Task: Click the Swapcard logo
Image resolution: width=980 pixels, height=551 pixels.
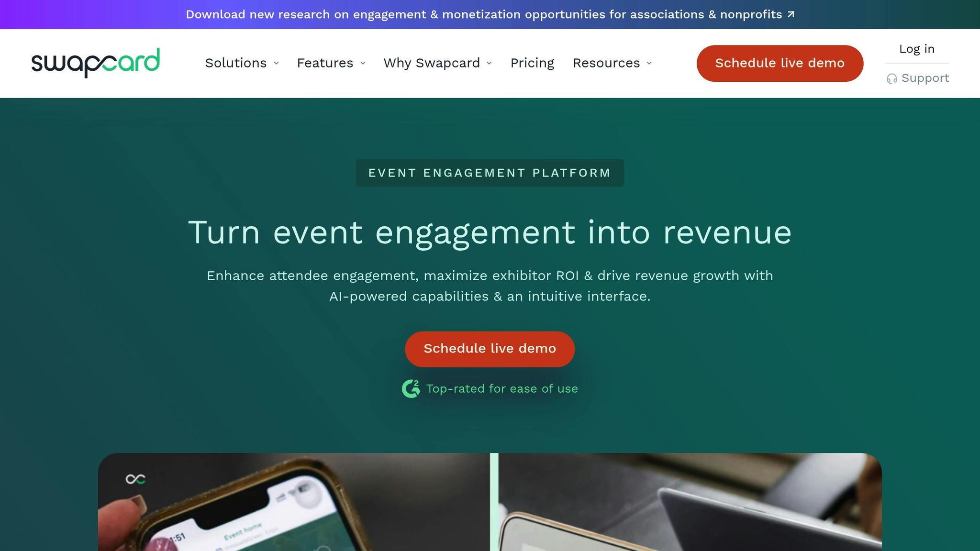Action: click(96, 63)
